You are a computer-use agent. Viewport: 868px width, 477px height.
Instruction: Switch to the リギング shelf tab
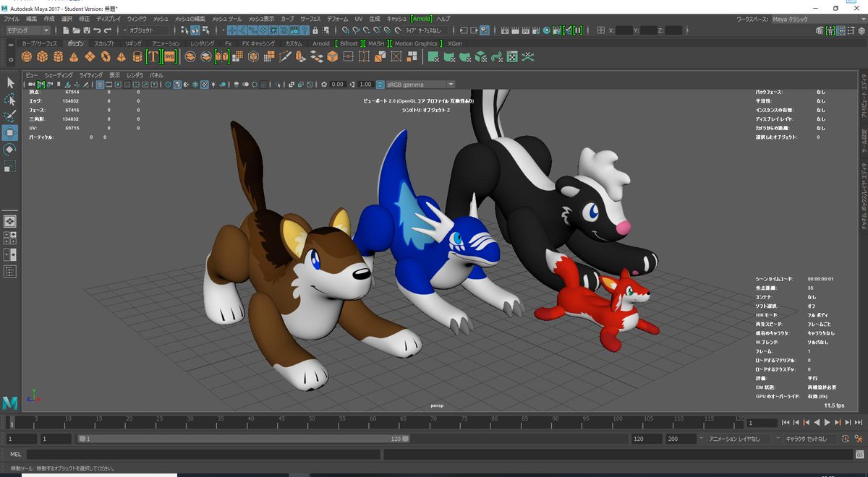click(x=133, y=43)
